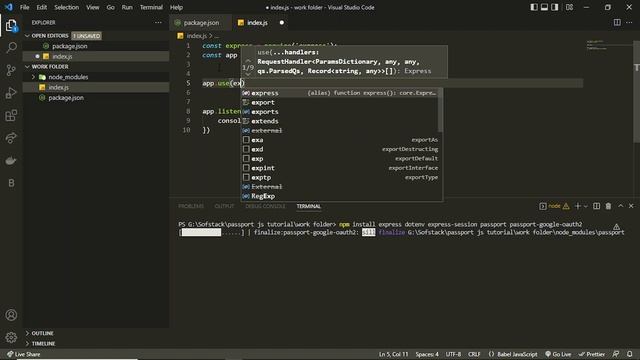Open the B extension icon in activity bar
Screen dimensions: 640x360
[x=11, y=183]
